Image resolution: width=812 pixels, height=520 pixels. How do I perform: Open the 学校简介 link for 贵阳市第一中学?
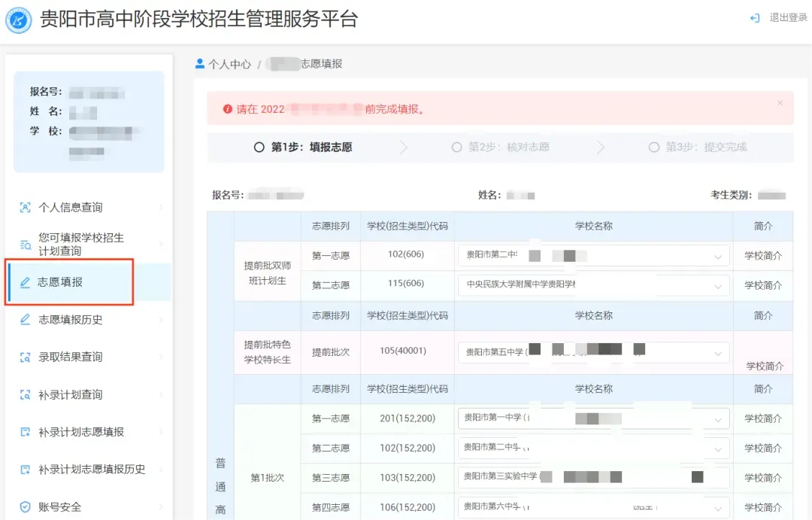pyautogui.click(x=764, y=418)
